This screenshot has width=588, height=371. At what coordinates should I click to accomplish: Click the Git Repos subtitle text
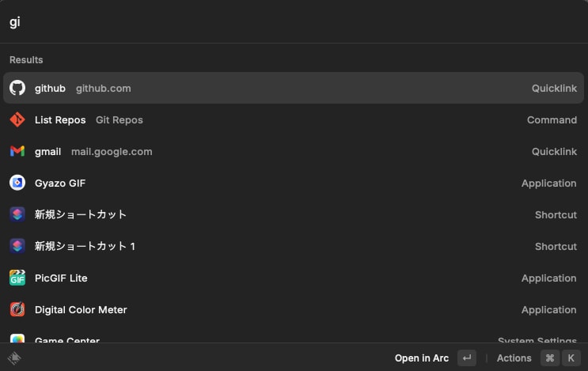119,120
